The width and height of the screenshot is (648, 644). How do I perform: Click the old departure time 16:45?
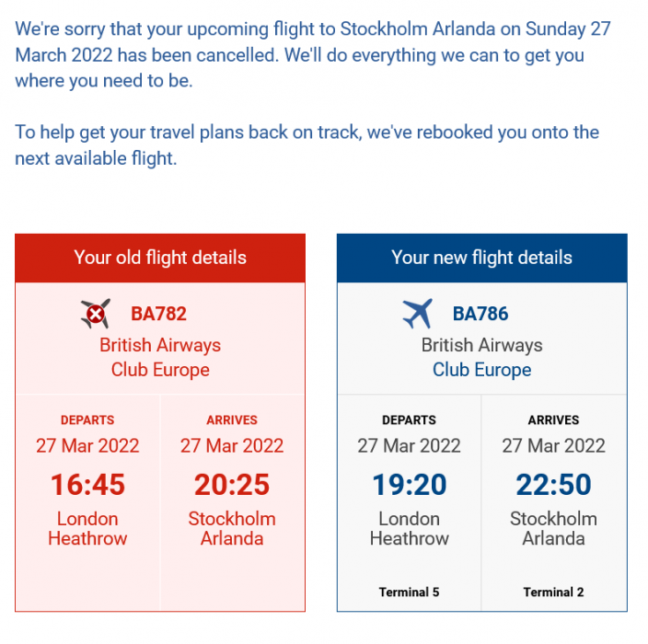pos(87,484)
